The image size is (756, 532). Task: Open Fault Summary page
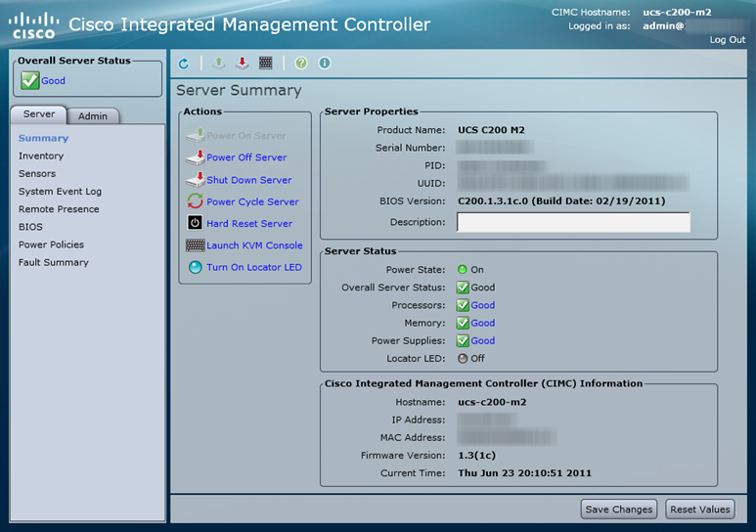point(54,262)
